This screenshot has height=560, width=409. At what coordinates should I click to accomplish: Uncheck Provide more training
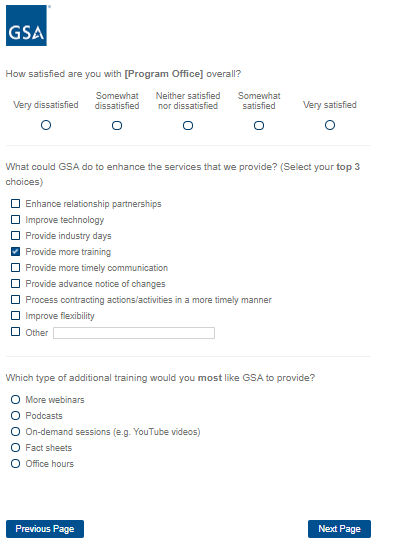coord(15,251)
